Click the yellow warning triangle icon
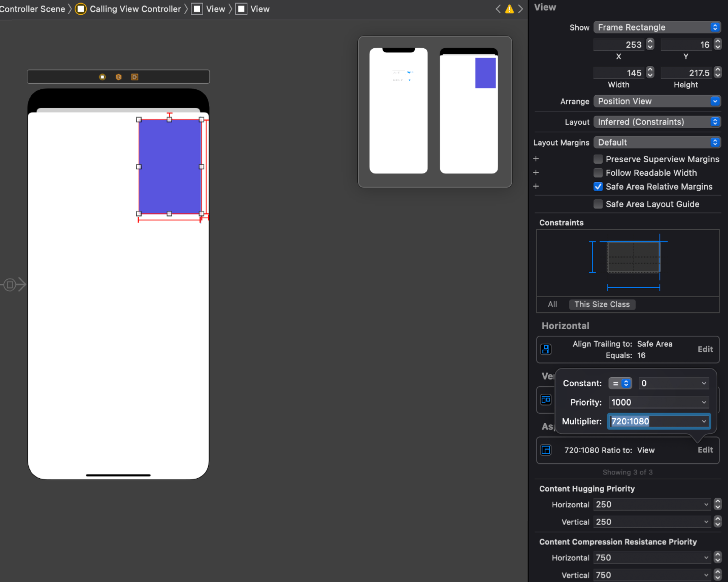Screen dimensions: 728x582 tap(509, 9)
